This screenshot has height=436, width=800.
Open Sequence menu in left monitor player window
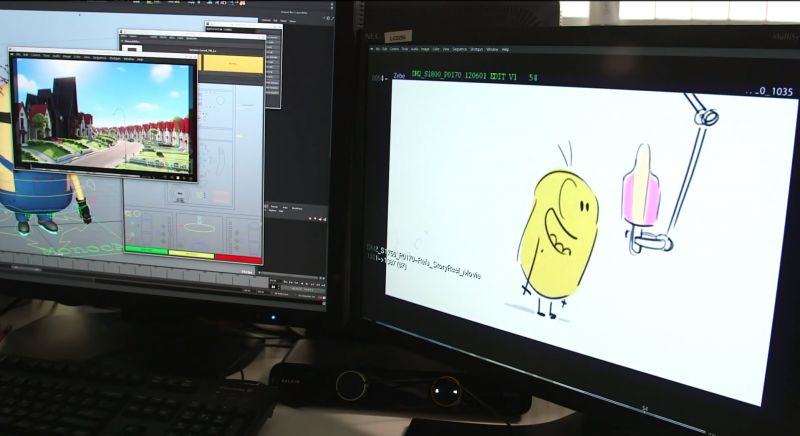pos(99,58)
